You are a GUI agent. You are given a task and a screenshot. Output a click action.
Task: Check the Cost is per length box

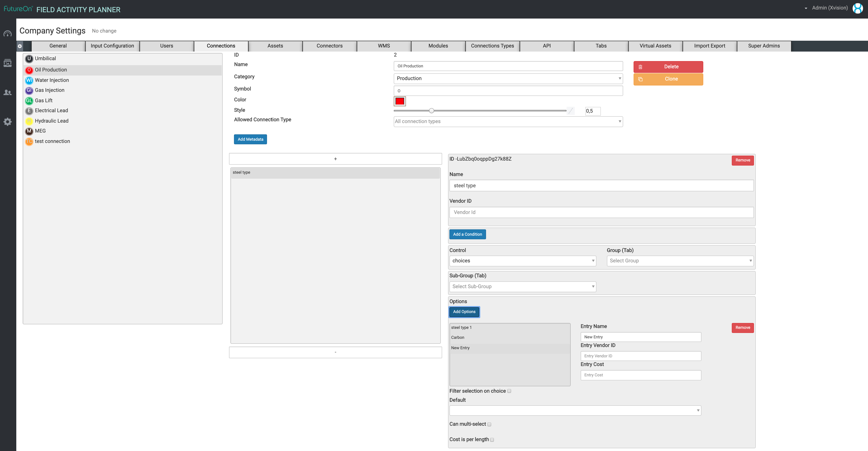[x=492, y=440]
